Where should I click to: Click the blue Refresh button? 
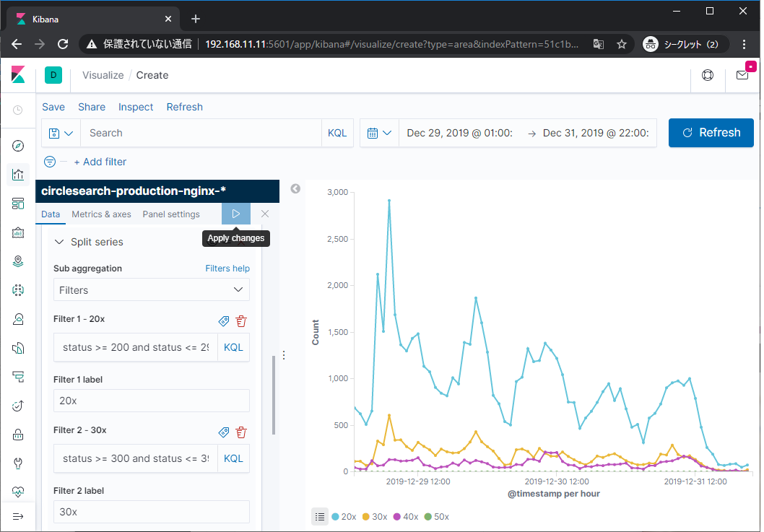click(711, 133)
